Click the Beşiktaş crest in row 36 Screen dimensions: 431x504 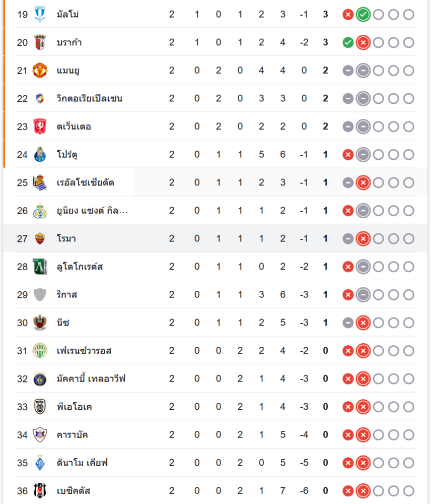[x=40, y=490]
